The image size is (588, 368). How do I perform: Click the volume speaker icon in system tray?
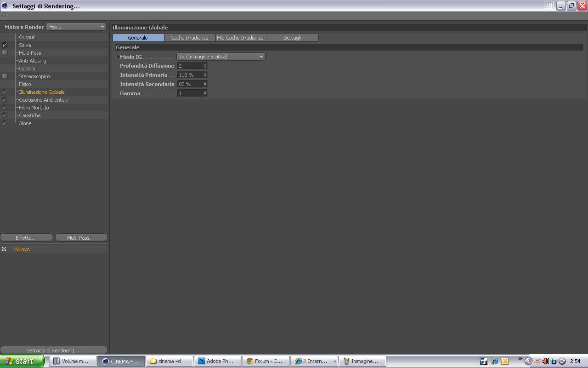tap(546, 361)
